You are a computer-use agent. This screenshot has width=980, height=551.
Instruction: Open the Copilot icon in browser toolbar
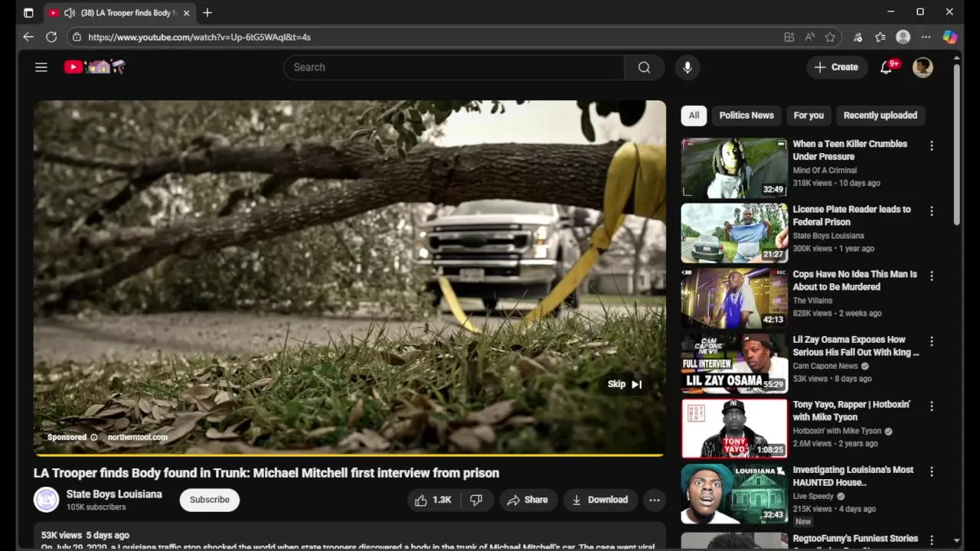(949, 37)
